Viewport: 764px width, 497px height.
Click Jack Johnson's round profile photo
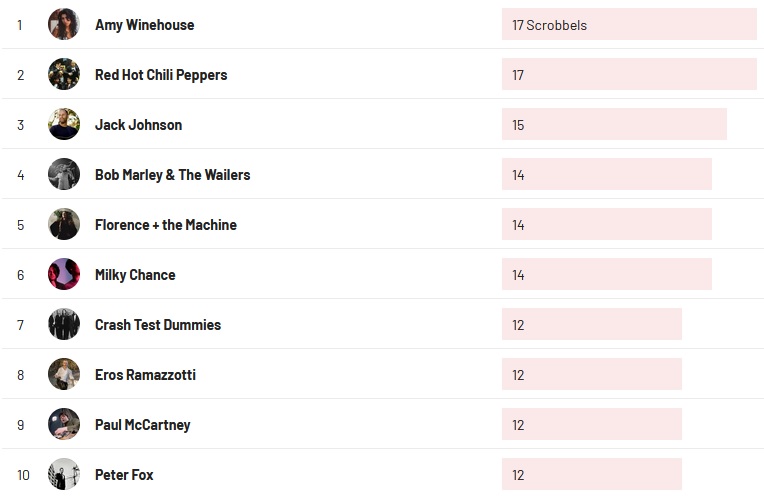click(64, 124)
